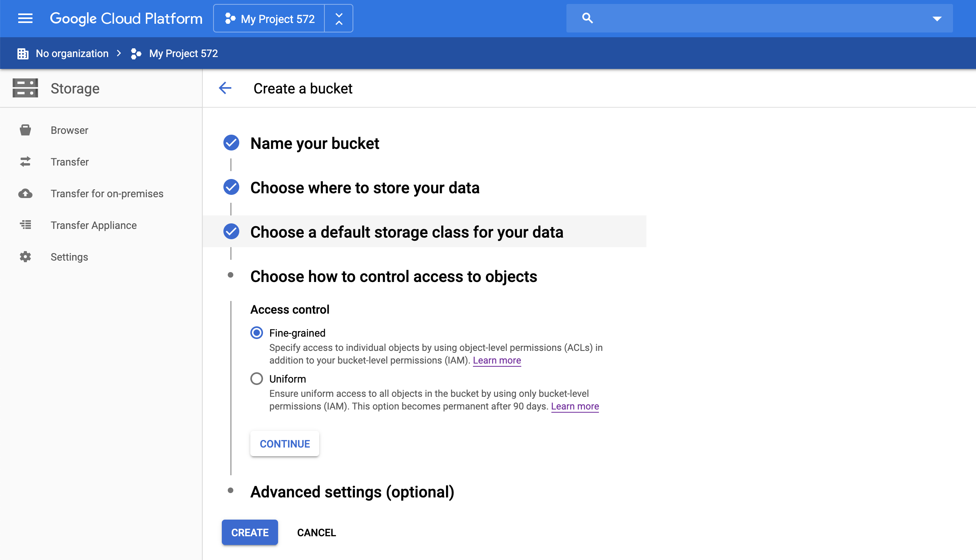Click the Browser bucket icon in sidebar
976x560 pixels.
point(25,130)
